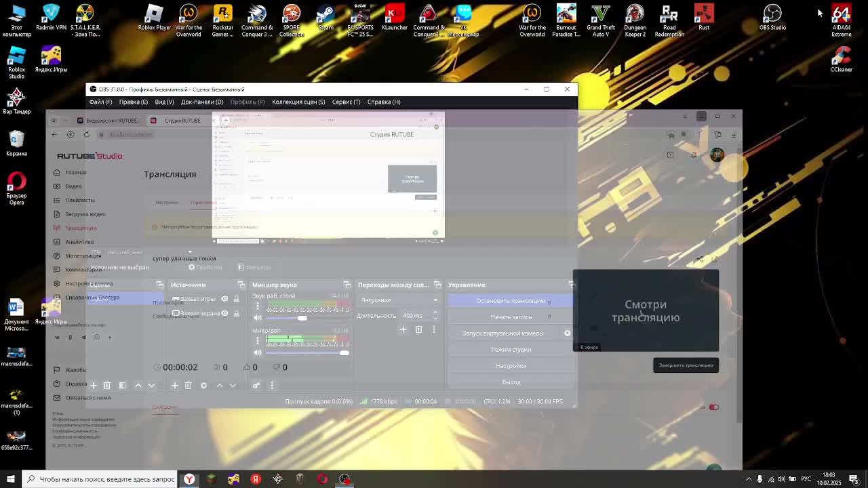Screen dimensions: 868x488
Task: Focus the Windows taskbar search box
Action: point(100,479)
